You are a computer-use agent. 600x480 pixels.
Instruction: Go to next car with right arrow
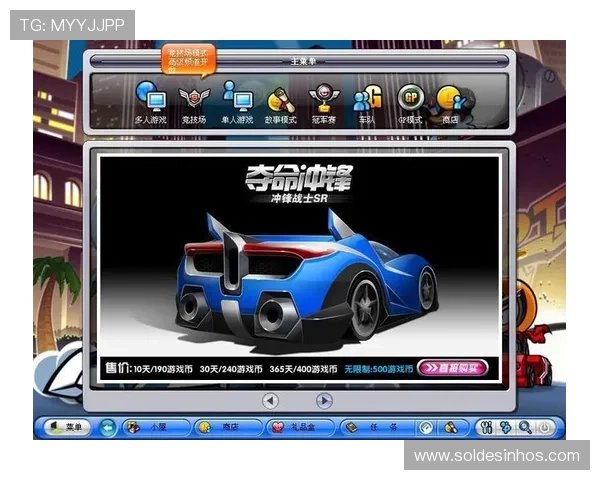pyautogui.click(x=324, y=400)
